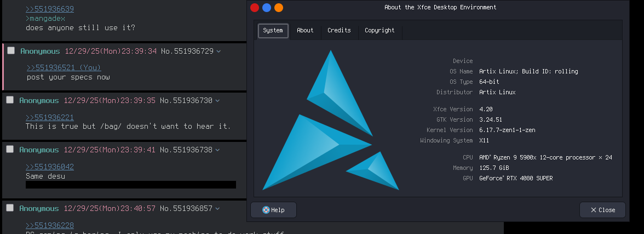Click the 'Device' label
This screenshot has width=644, height=234.
click(463, 61)
